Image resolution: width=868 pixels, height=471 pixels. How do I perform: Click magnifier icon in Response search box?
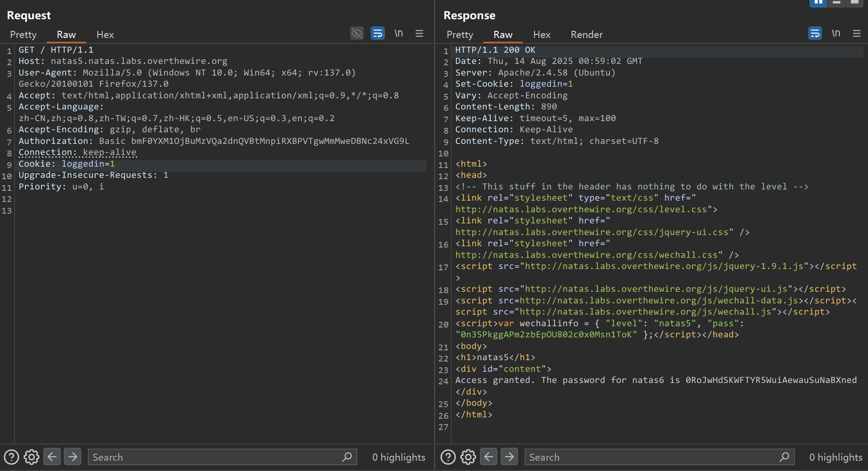pos(785,457)
